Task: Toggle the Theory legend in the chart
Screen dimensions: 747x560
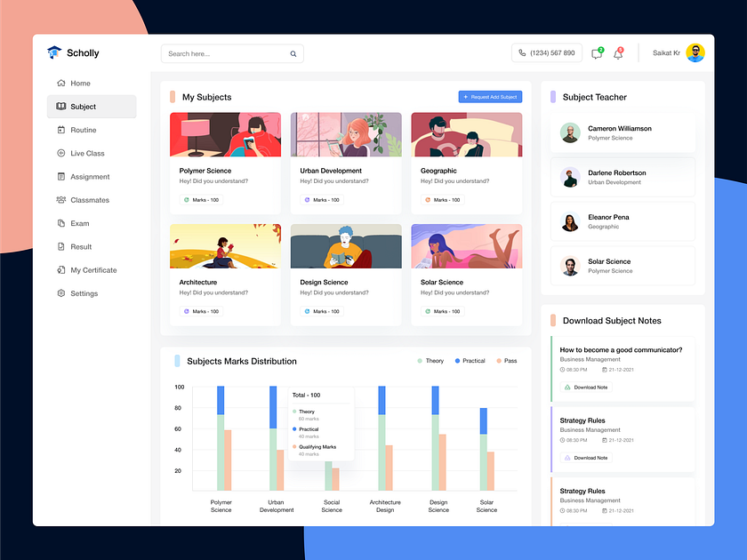Action: tap(429, 361)
